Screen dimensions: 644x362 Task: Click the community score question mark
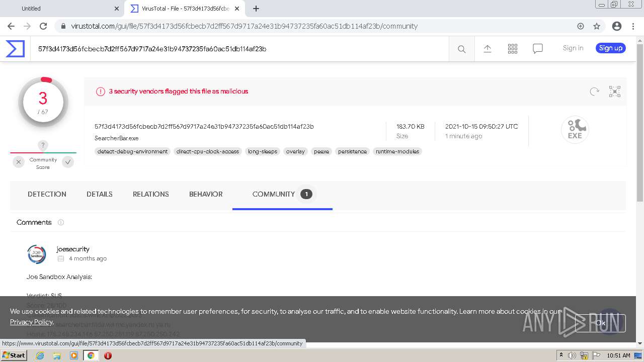click(43, 145)
